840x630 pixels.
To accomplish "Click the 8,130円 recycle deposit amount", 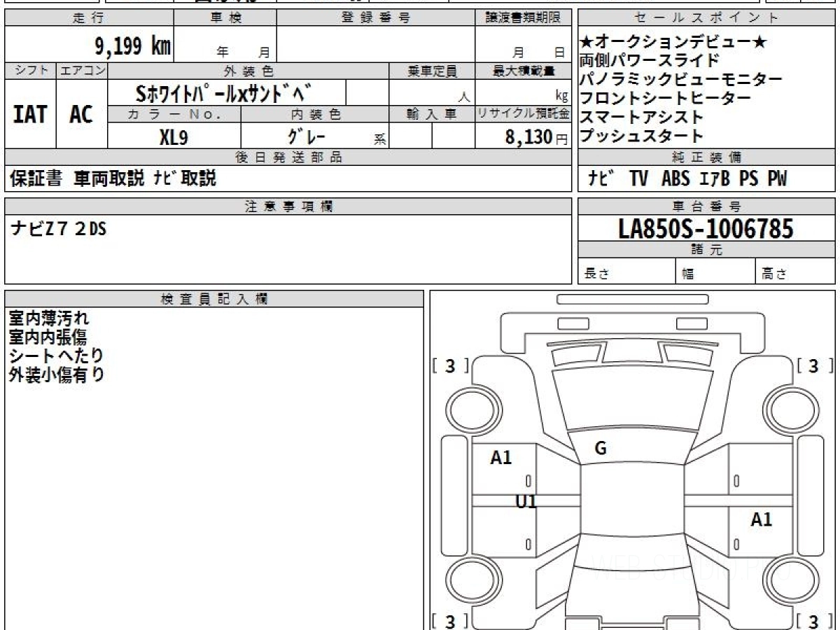I will [537, 136].
